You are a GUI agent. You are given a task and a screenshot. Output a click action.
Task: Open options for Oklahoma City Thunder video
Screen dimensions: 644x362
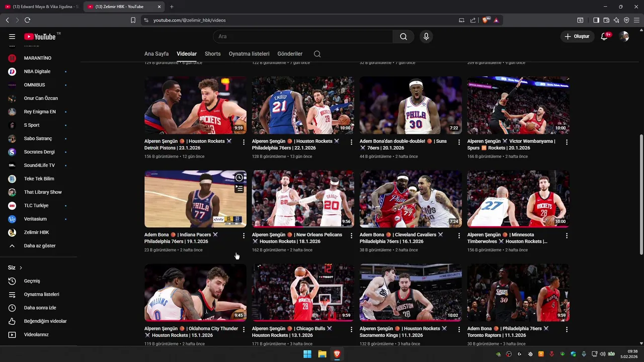244,330
